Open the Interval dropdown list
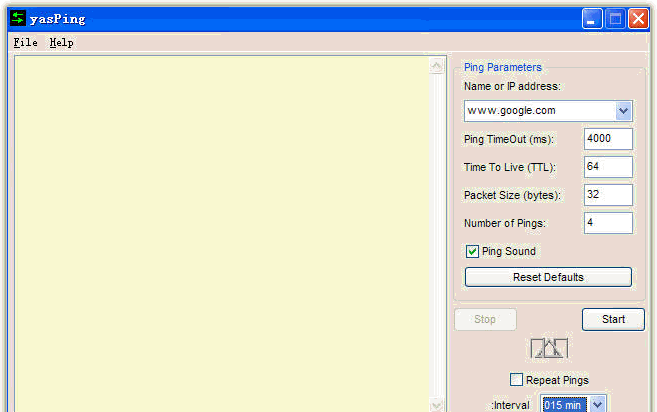The image size is (657, 412). 597,404
